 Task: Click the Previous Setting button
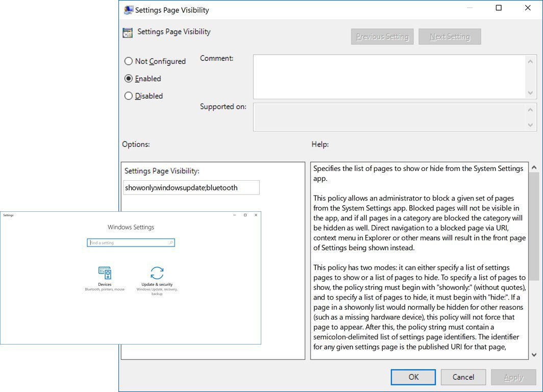point(382,37)
